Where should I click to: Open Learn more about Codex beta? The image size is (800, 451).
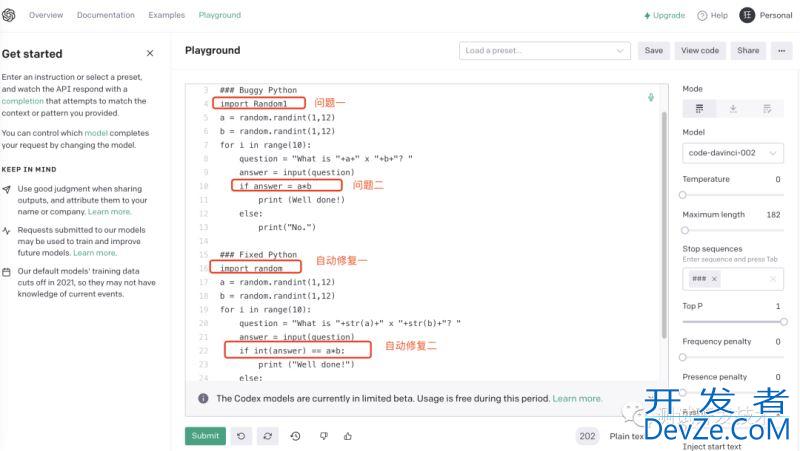pyautogui.click(x=577, y=398)
